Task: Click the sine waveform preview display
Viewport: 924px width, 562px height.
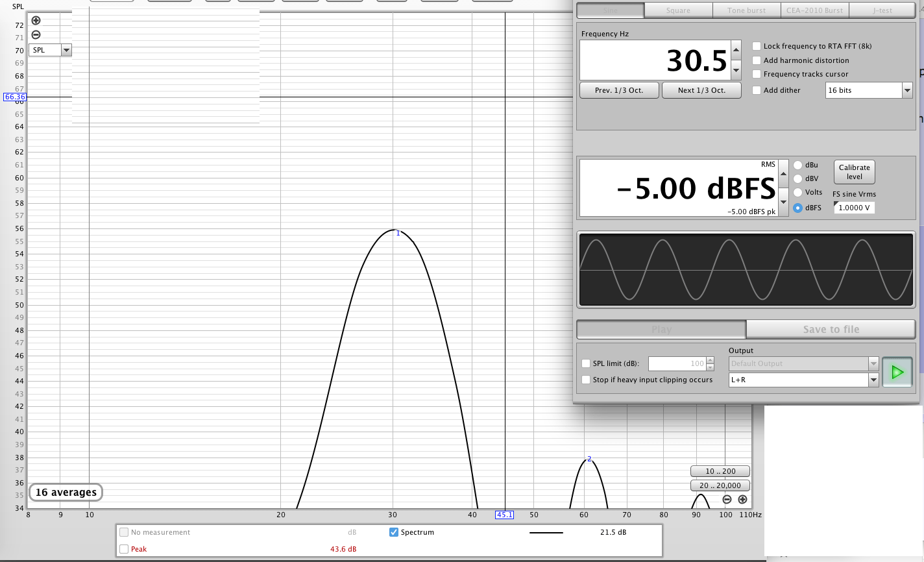Action: pos(746,270)
